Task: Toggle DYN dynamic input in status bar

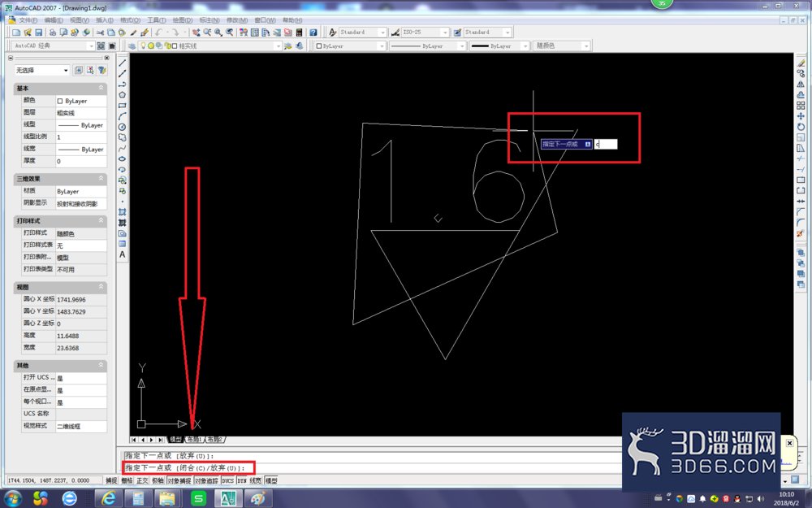Action: point(242,480)
